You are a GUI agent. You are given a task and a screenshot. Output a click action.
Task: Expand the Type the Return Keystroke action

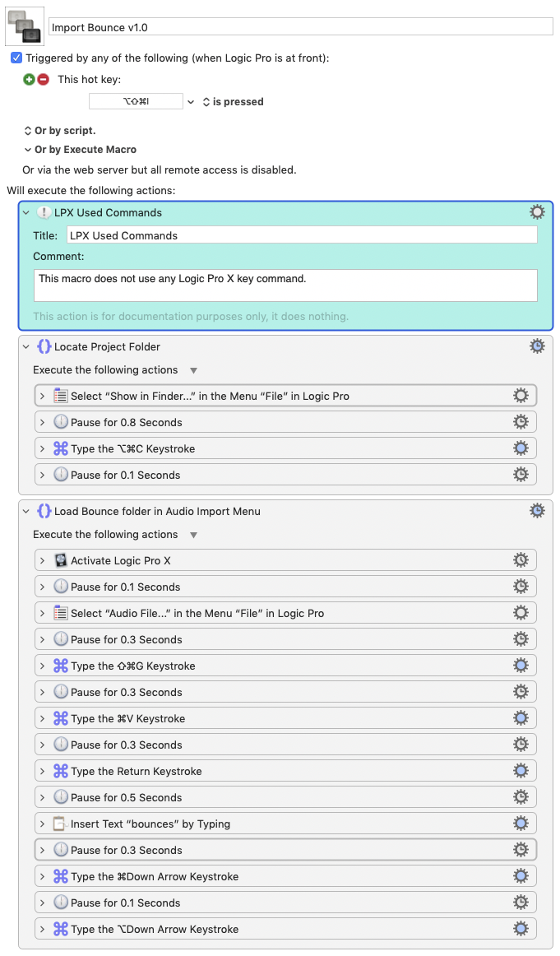42,771
